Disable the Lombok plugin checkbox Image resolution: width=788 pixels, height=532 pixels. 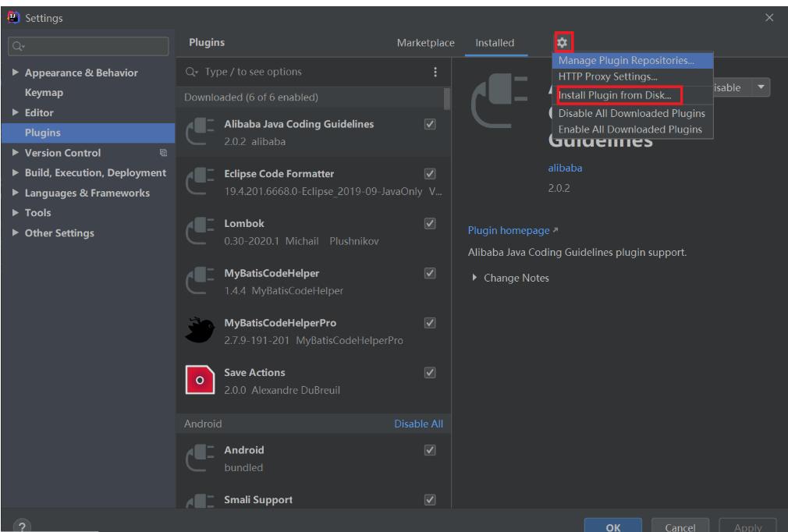click(x=429, y=223)
